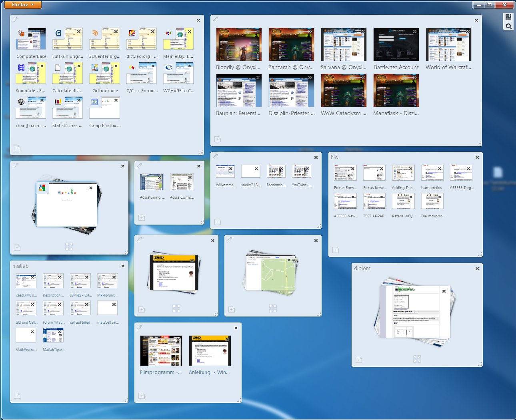Click the 'Aqua Comp...' tab label
Screen dimensions: 516x420
pos(182,197)
